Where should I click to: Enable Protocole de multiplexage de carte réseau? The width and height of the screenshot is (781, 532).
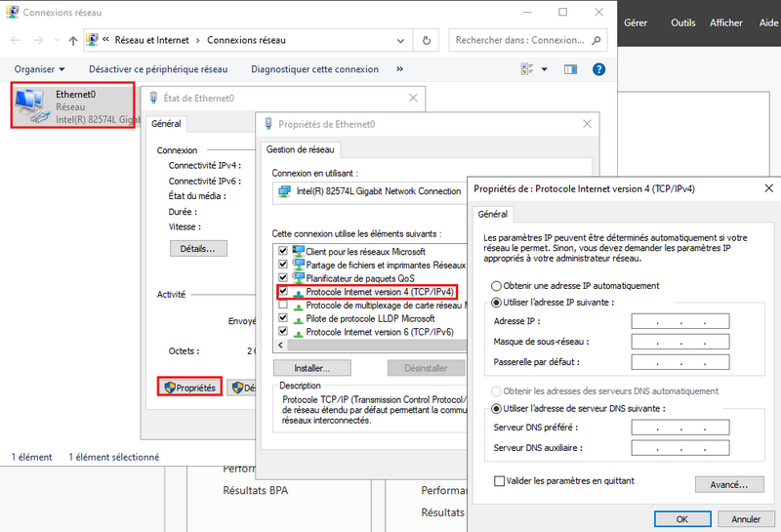[283, 305]
